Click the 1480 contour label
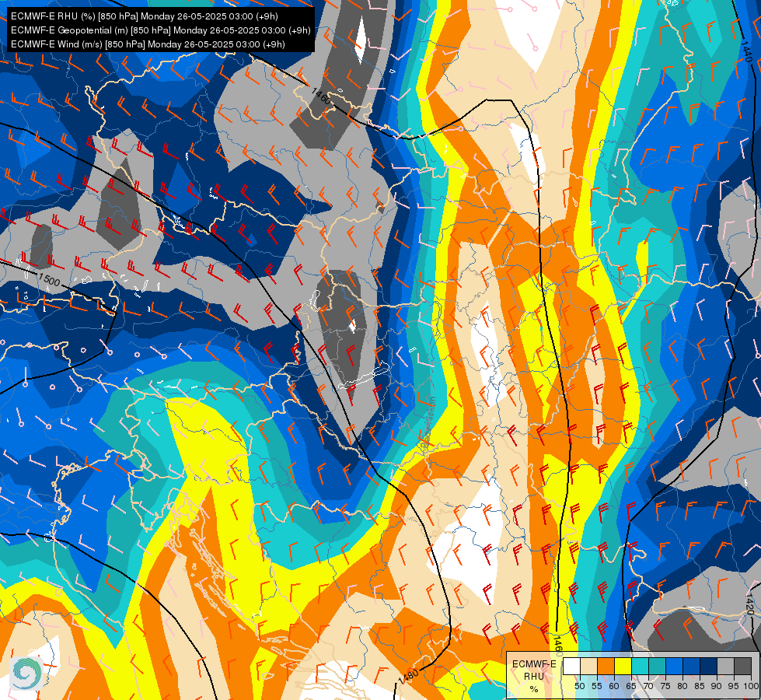Screen dimensions: 761x700 (x=408, y=676)
